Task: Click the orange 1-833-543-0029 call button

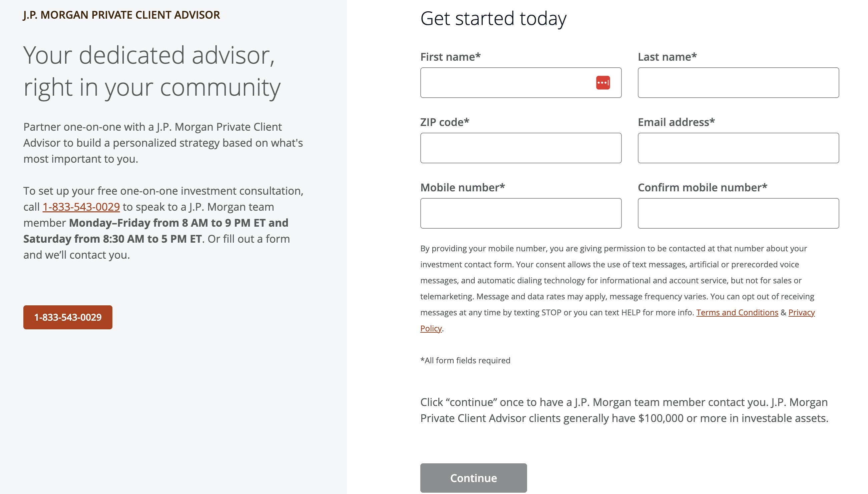Action: coord(68,317)
